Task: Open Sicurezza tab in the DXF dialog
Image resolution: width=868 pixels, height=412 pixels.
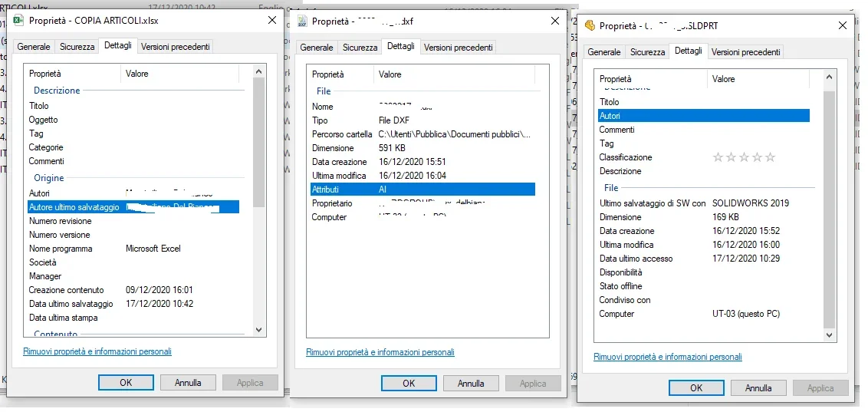Action: click(x=360, y=48)
